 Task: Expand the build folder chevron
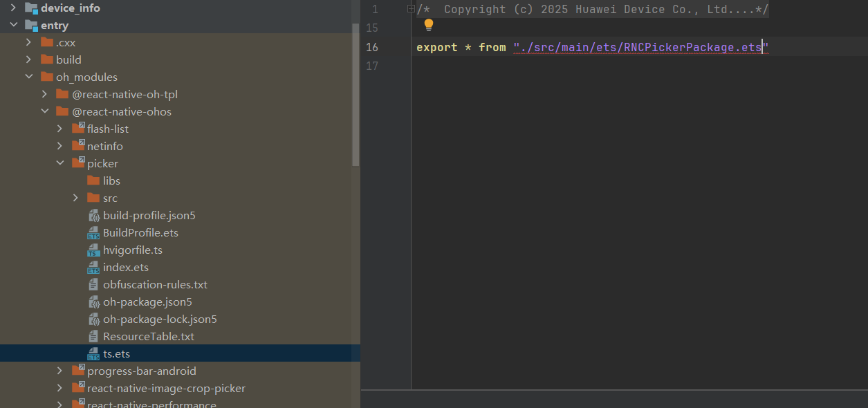pos(28,59)
